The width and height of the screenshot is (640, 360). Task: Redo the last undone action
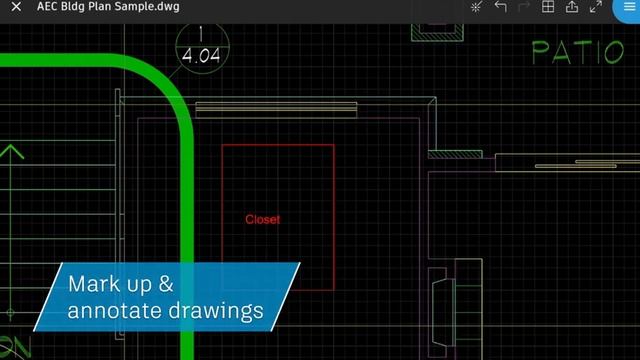point(524,7)
